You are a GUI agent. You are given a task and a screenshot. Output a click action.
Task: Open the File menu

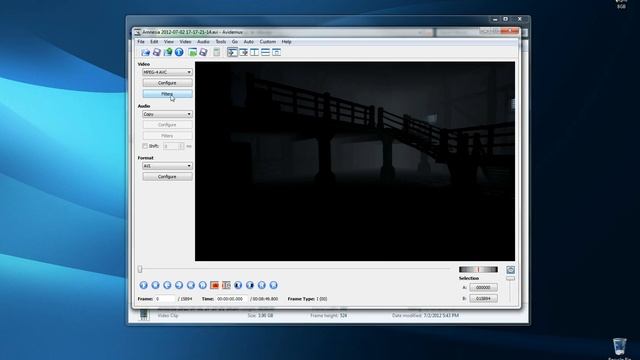point(141,42)
